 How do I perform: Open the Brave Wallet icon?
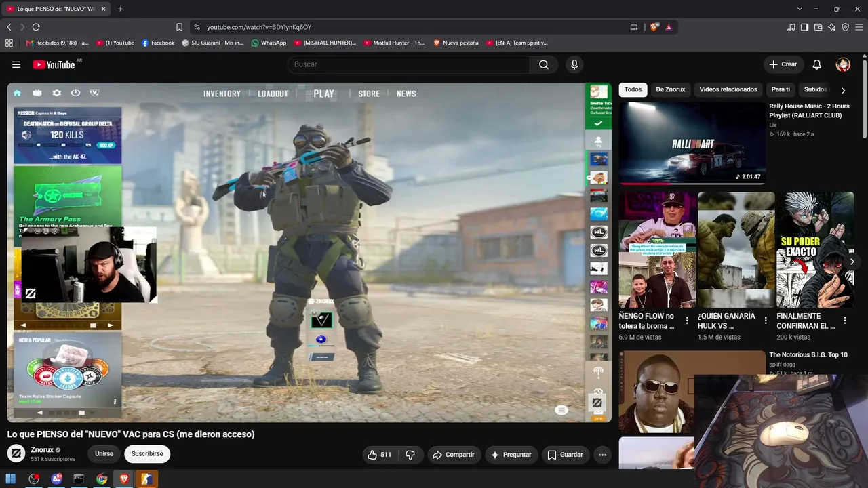(x=818, y=27)
